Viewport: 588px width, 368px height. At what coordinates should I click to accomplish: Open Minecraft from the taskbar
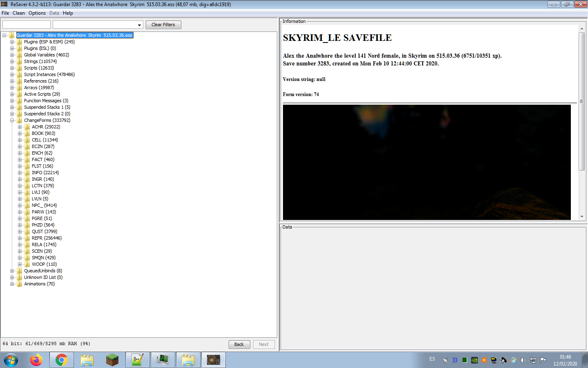[x=112, y=360]
